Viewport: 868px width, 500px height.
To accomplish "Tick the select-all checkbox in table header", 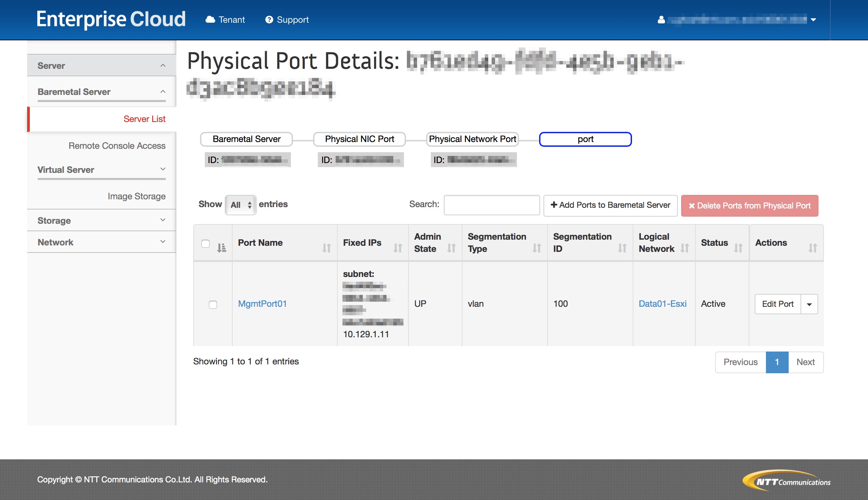I will (205, 243).
